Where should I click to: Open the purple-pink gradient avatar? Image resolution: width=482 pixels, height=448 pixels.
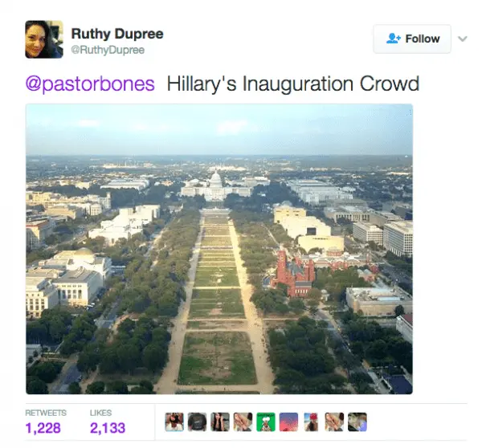coord(288,422)
